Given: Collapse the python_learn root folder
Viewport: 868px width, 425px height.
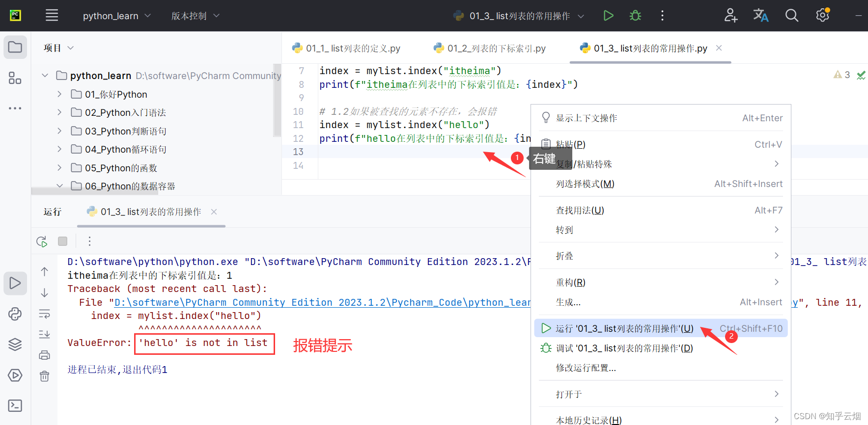Looking at the screenshot, I should pyautogui.click(x=45, y=76).
